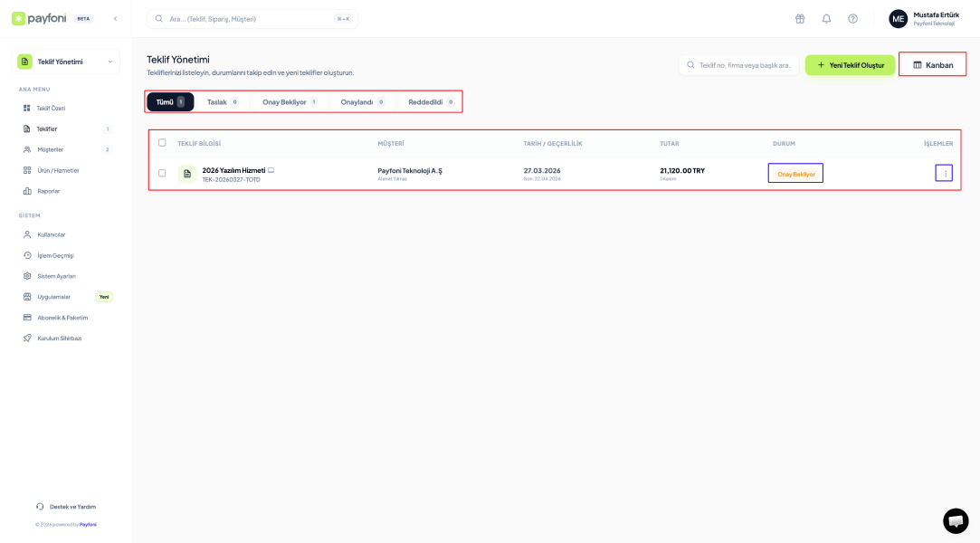Viewport: 980px width, 543px height.
Task: Click Yeni Teklif Oluştur button
Action: point(850,65)
